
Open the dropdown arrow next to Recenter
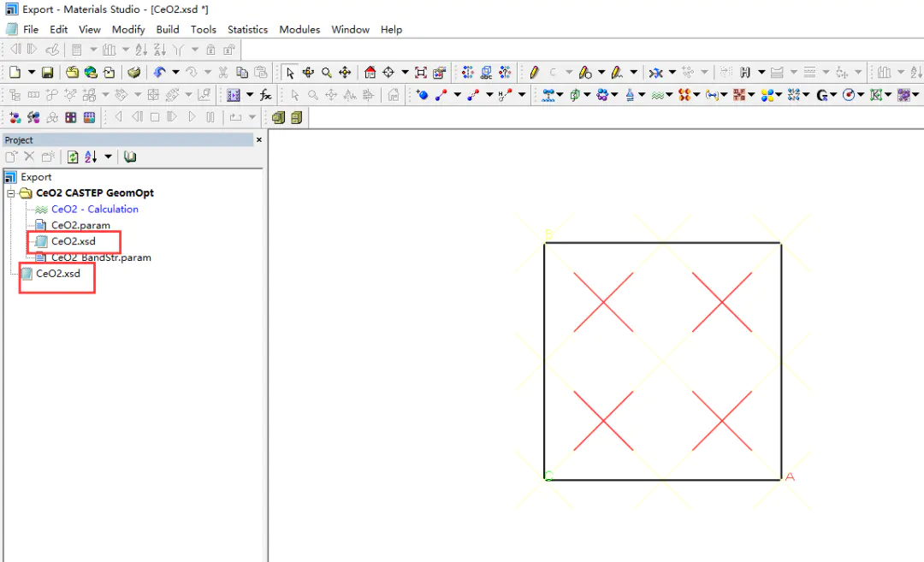pos(405,73)
